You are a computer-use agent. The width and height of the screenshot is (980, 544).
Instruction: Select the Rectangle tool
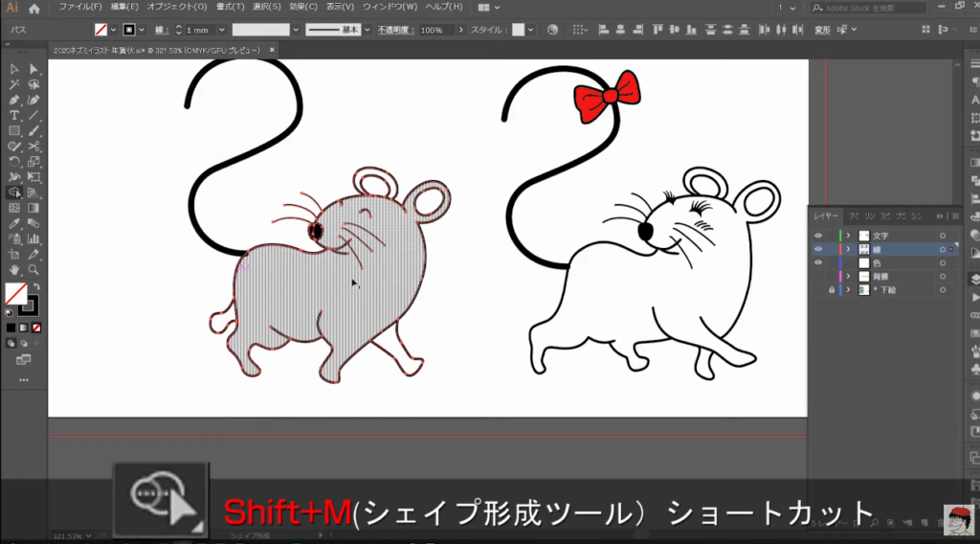click(13, 130)
